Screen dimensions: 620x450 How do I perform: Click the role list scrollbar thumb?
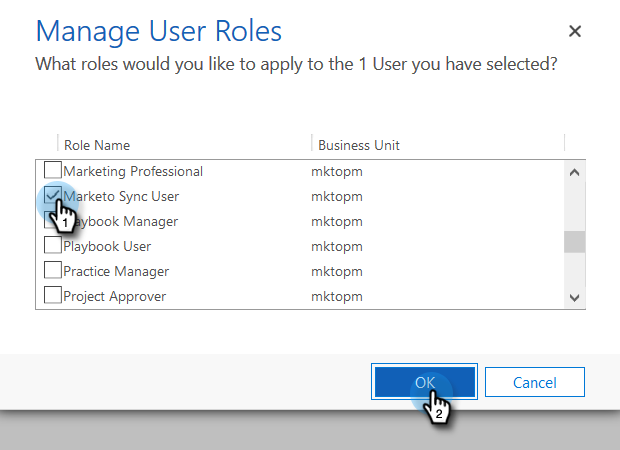pos(574,242)
